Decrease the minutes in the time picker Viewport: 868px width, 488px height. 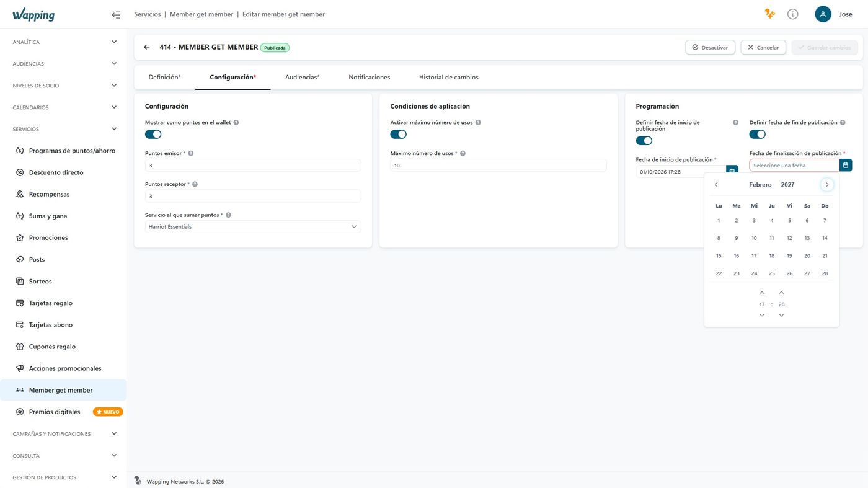781,315
